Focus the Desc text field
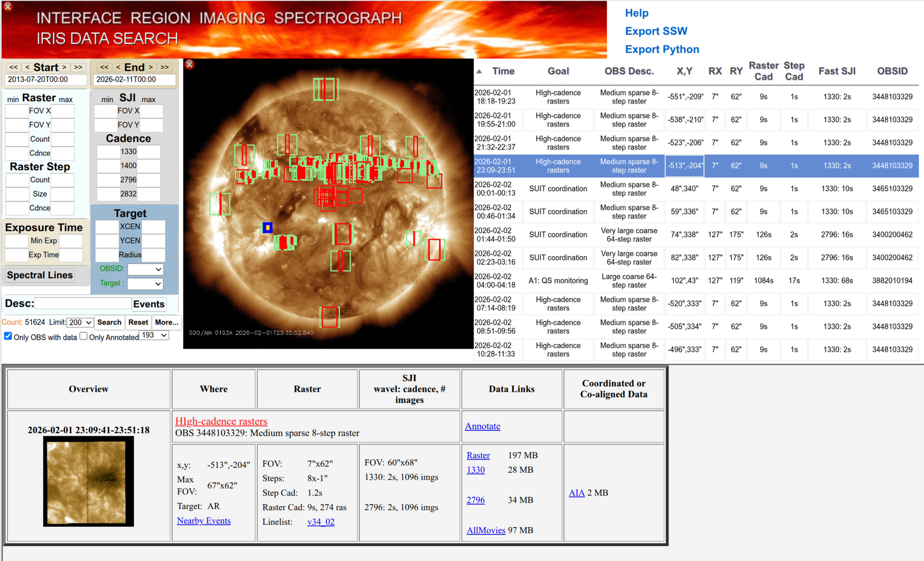Viewport: 924px width, 561px height. point(83,304)
